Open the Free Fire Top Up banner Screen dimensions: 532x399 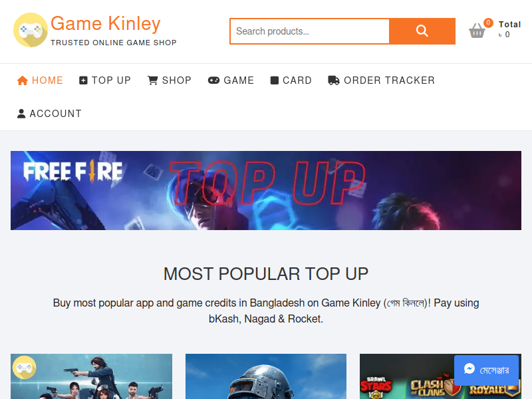tap(266, 190)
